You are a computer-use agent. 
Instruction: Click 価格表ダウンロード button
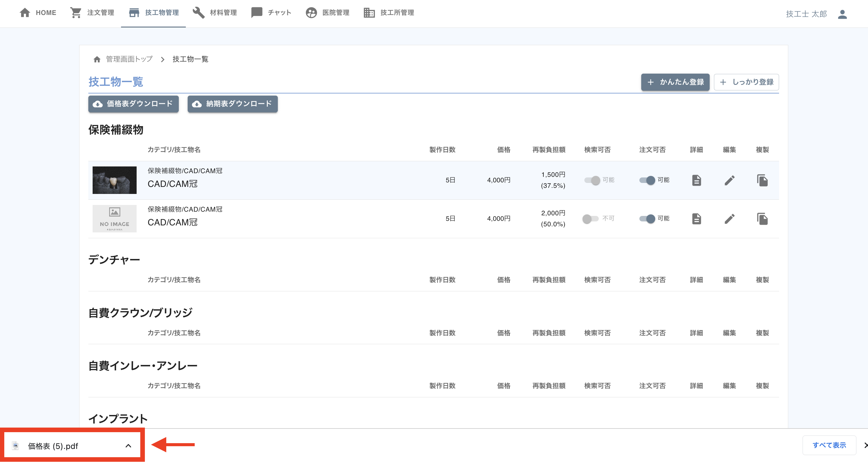(x=134, y=104)
